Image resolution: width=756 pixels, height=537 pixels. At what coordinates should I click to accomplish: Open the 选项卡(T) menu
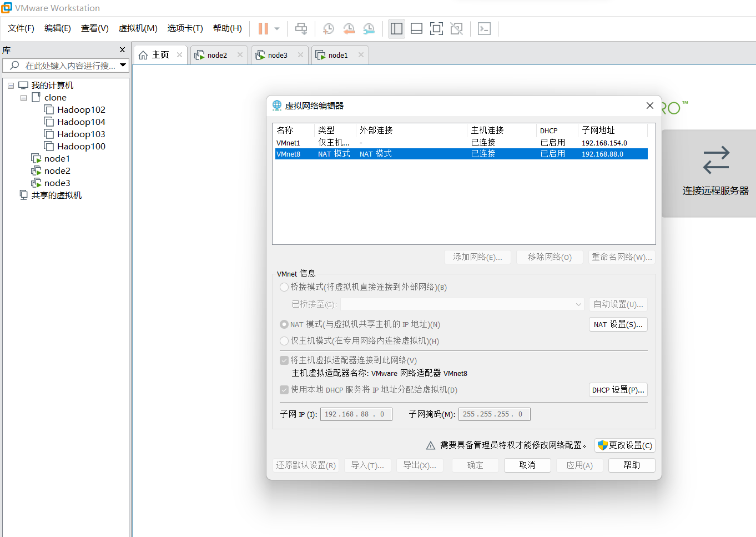185,28
